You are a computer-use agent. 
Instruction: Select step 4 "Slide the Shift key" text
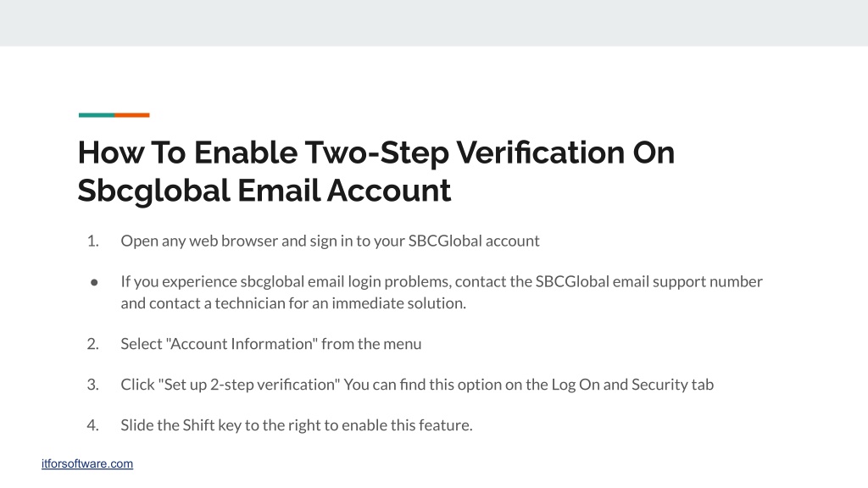297,425
